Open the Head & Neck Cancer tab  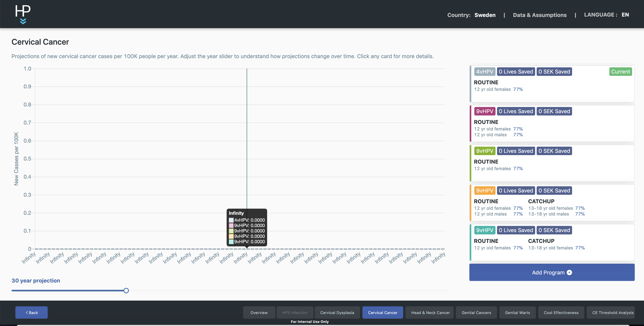click(430, 312)
